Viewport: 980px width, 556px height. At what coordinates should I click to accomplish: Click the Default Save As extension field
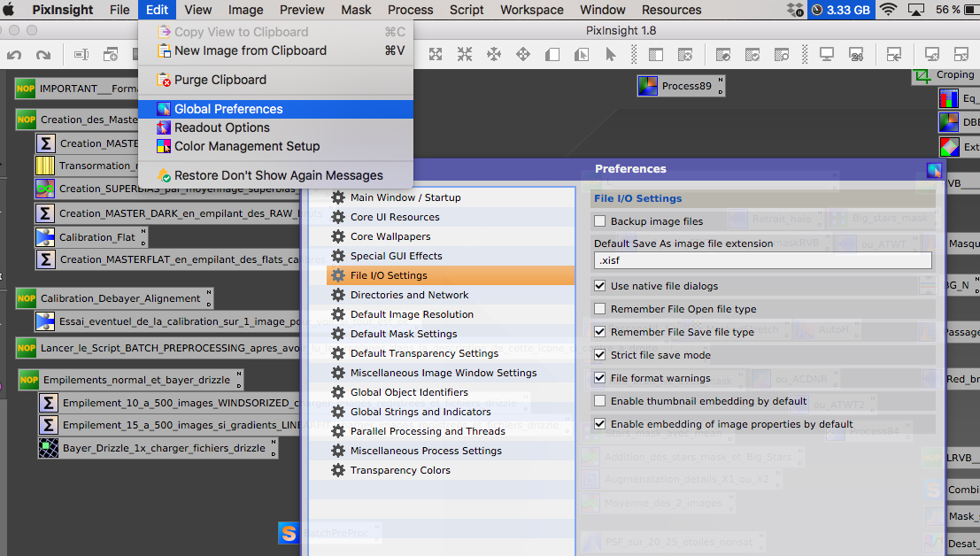pyautogui.click(x=762, y=260)
